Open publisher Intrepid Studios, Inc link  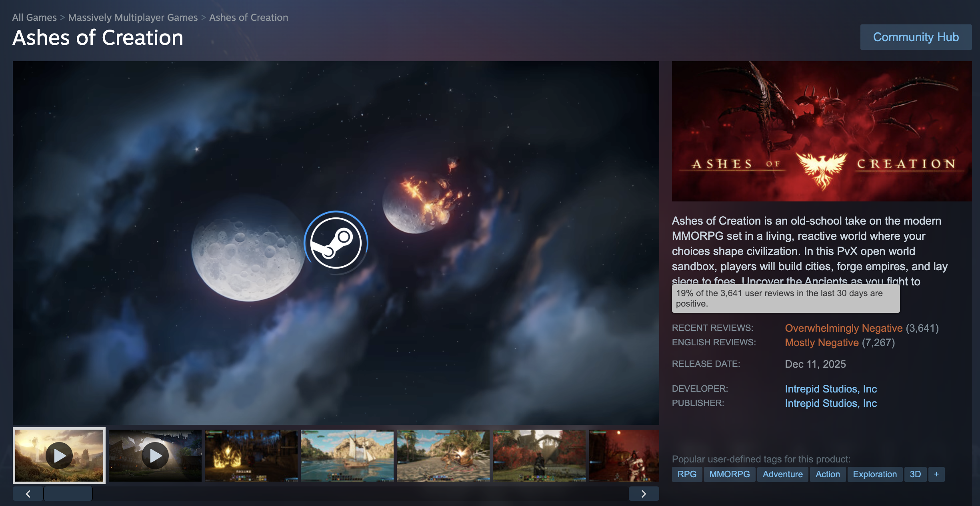tap(830, 403)
